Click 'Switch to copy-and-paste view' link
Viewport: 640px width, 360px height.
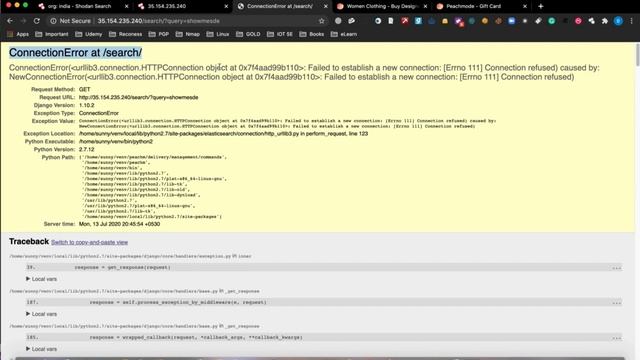(x=89, y=242)
